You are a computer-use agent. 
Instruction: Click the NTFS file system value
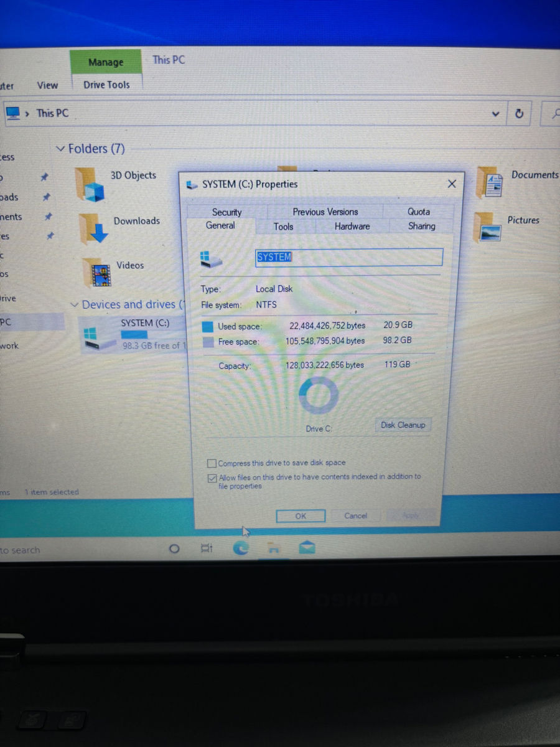[x=266, y=305]
